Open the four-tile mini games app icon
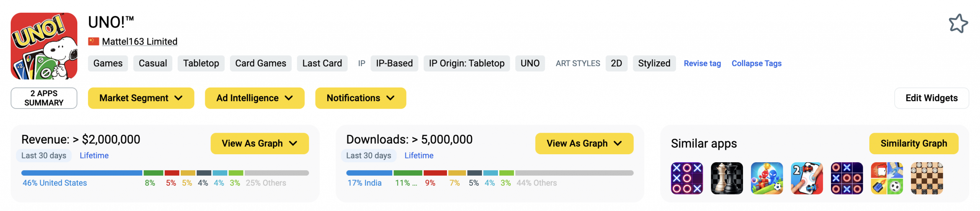 (887, 178)
